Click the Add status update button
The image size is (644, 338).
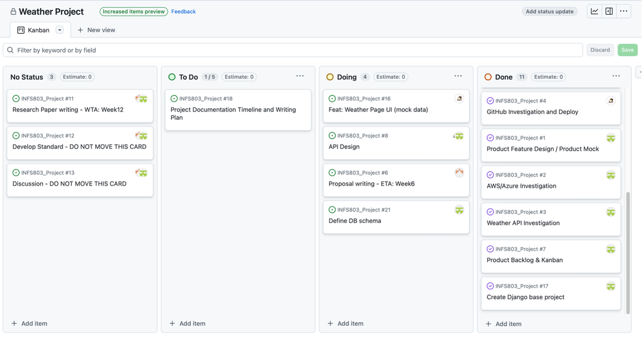coord(549,12)
